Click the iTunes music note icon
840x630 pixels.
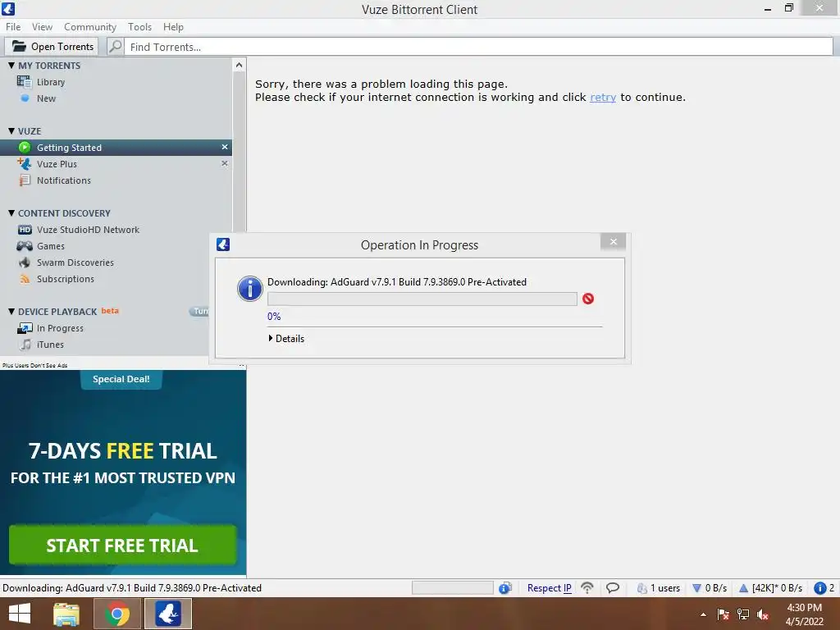[25, 345]
